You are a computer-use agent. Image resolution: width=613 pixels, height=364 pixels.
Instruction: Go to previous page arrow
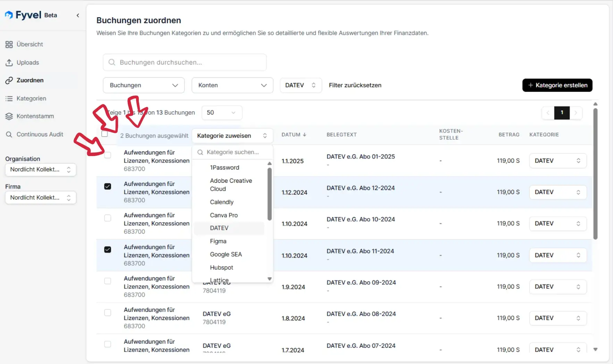pos(548,113)
